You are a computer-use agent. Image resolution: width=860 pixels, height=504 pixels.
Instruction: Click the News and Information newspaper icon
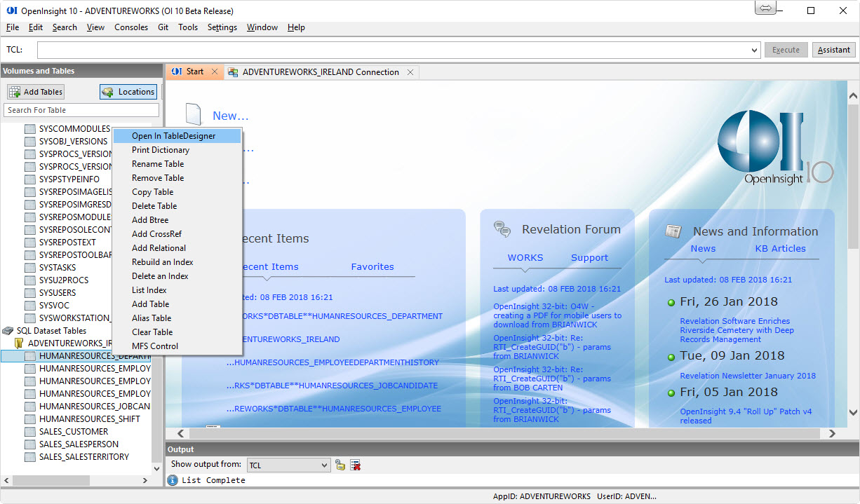click(x=673, y=231)
